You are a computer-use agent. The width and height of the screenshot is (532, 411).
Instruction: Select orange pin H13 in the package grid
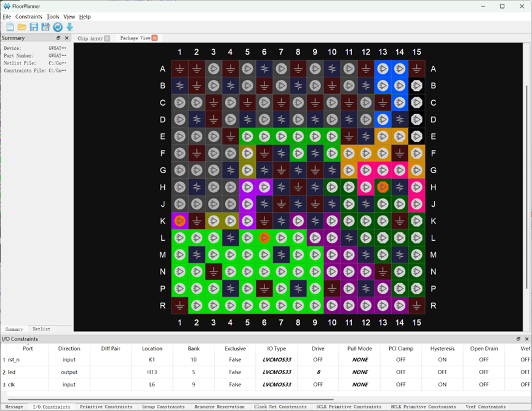pos(383,187)
